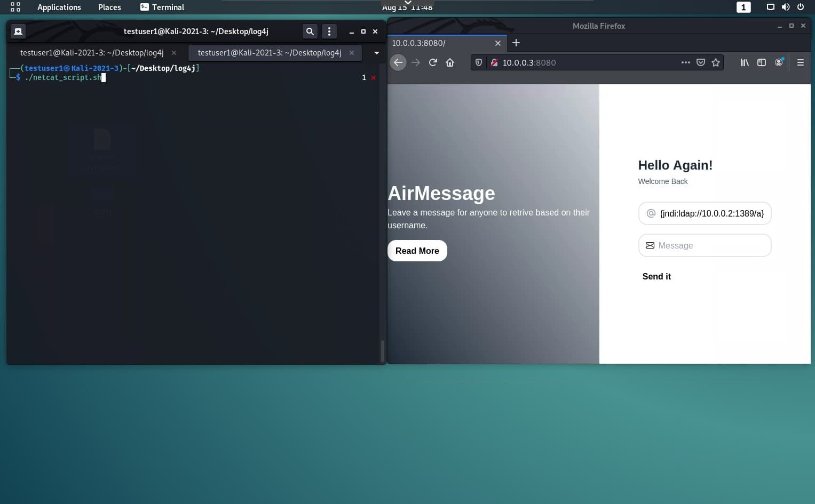Switch to the first Terminal tab
This screenshot has width=815, height=504.
point(92,53)
